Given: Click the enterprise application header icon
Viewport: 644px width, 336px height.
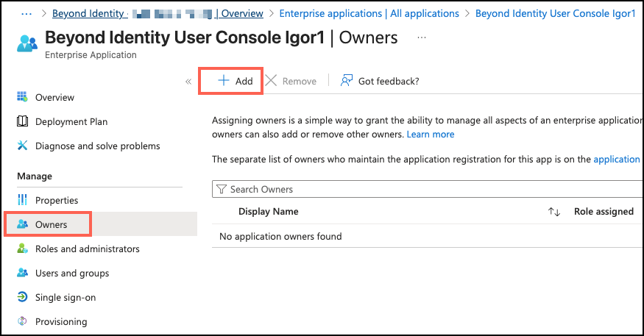Looking at the screenshot, I should [27, 43].
